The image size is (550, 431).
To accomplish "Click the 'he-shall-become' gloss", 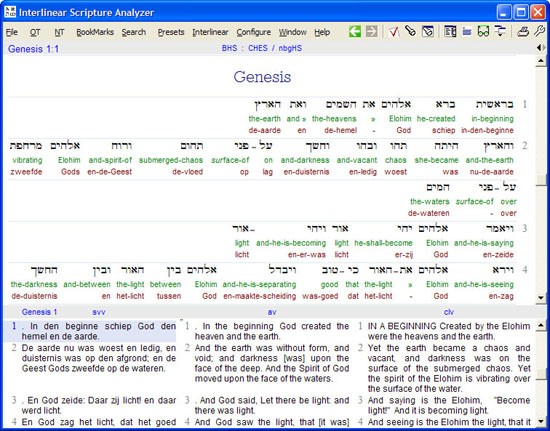I will [383, 243].
